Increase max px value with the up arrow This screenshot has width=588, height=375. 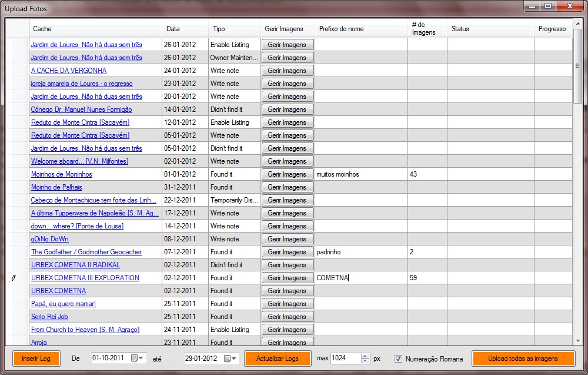[365, 356]
